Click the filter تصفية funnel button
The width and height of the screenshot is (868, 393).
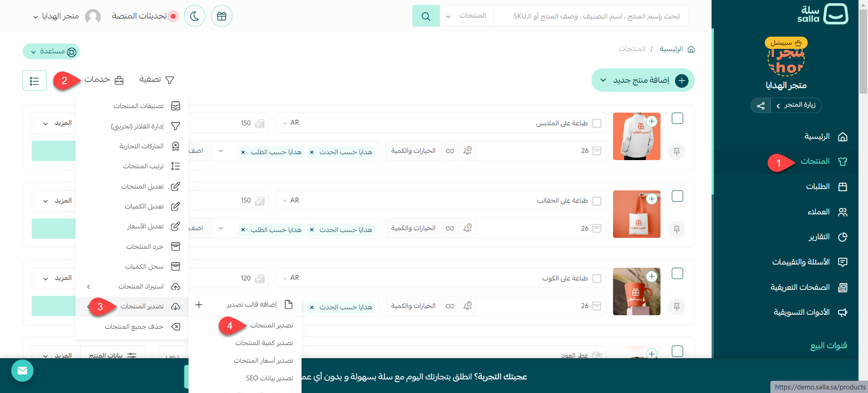click(156, 80)
